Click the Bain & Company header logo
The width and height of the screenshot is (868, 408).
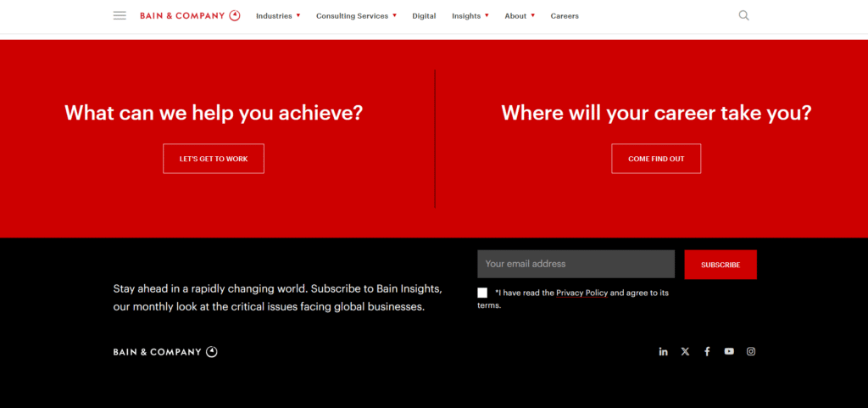190,15
